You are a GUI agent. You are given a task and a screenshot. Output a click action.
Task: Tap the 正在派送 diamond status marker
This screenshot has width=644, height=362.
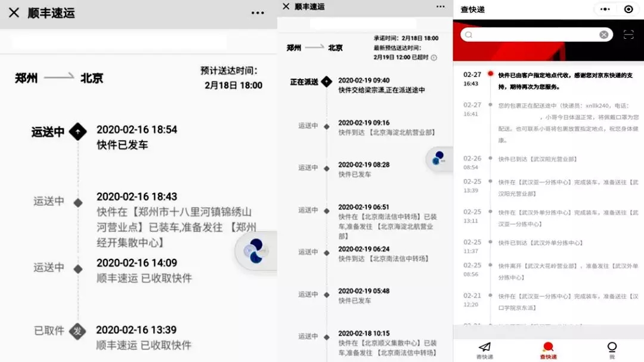326,82
